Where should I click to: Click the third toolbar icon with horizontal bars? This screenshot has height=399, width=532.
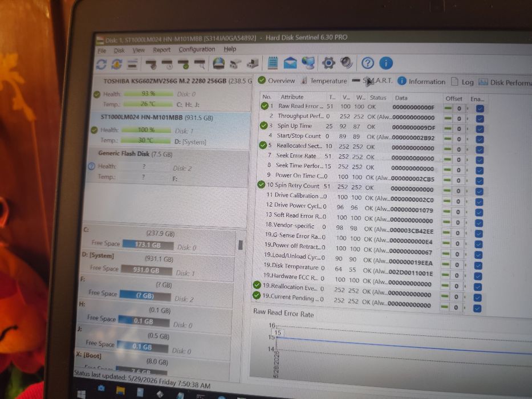point(132,64)
